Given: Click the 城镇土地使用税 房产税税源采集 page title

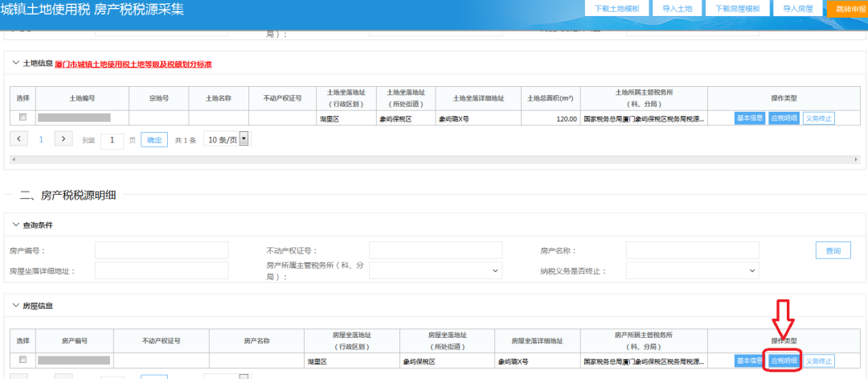Looking at the screenshot, I should pyautogui.click(x=92, y=10).
